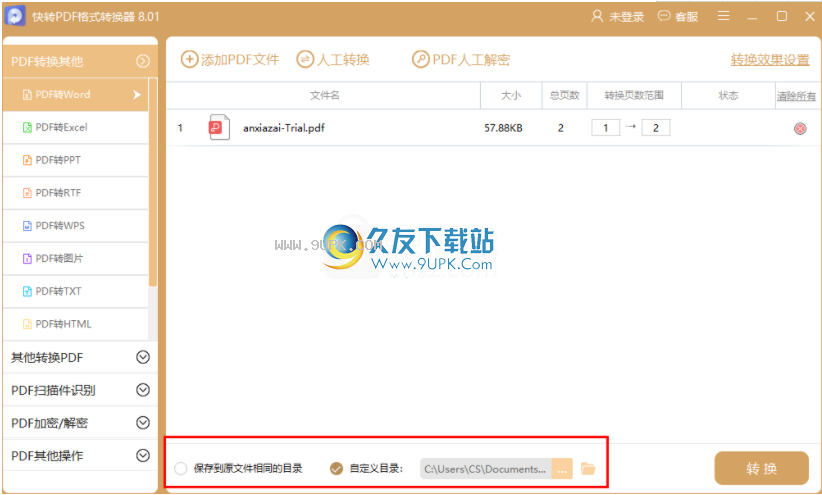
Task: Click the 状态 column header
Action: point(728,95)
